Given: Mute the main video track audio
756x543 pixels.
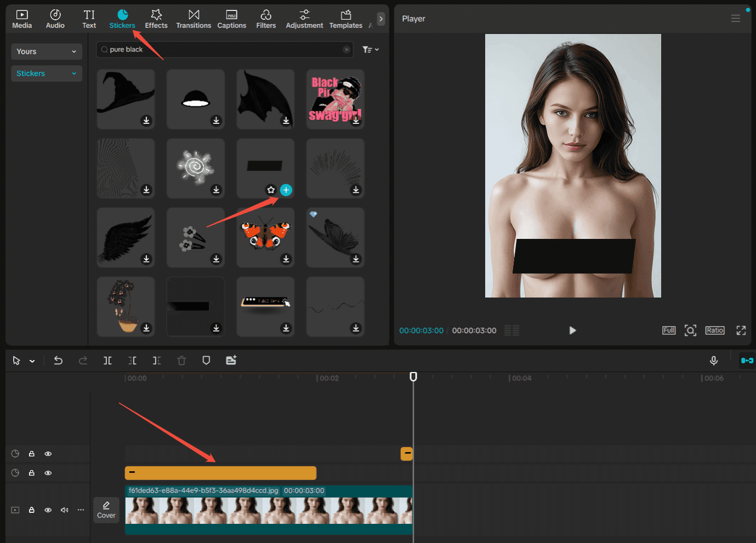Looking at the screenshot, I should coord(65,510).
